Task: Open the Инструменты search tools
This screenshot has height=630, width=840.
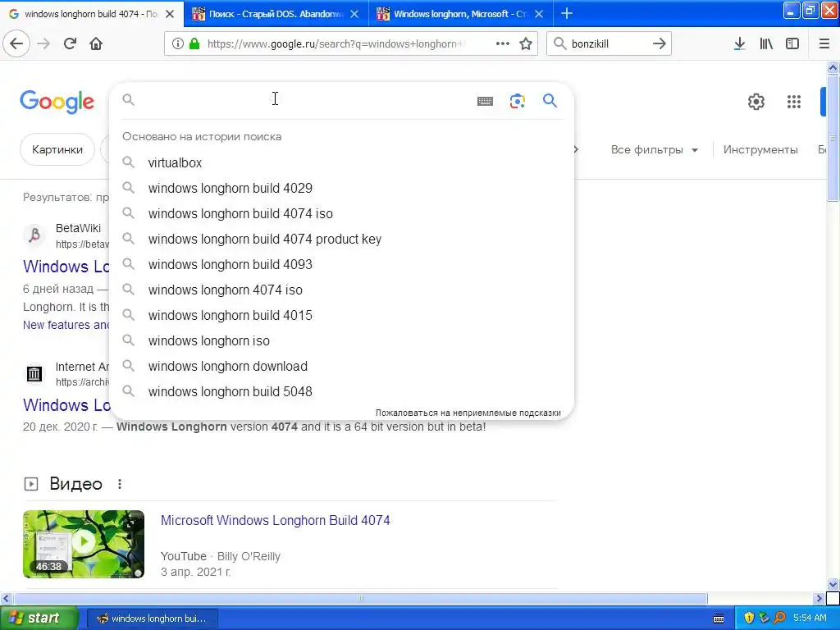Action: coord(760,150)
